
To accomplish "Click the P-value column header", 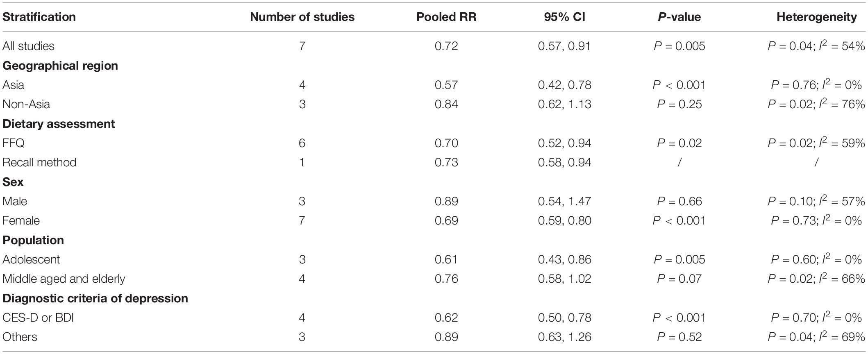I will click(679, 17).
